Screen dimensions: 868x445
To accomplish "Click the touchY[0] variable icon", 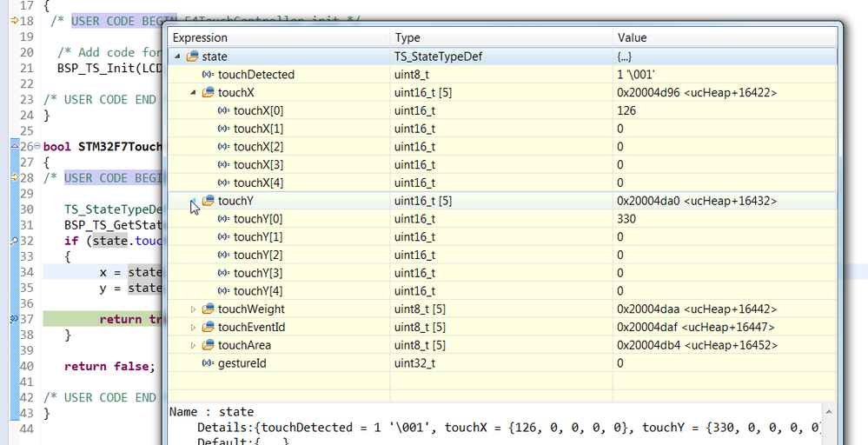I will (x=223, y=219).
